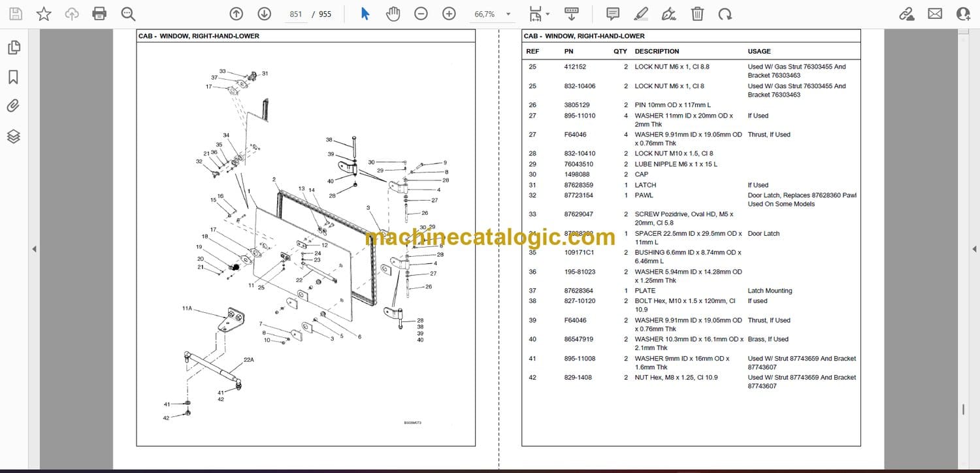Click the keyboard read mode icon

(572, 14)
